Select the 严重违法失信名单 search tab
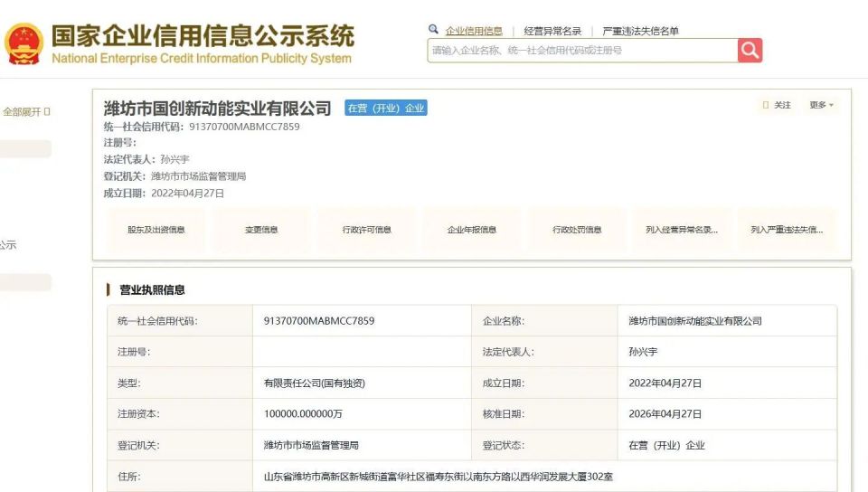Viewport: 868px width, 492px height. point(640,31)
